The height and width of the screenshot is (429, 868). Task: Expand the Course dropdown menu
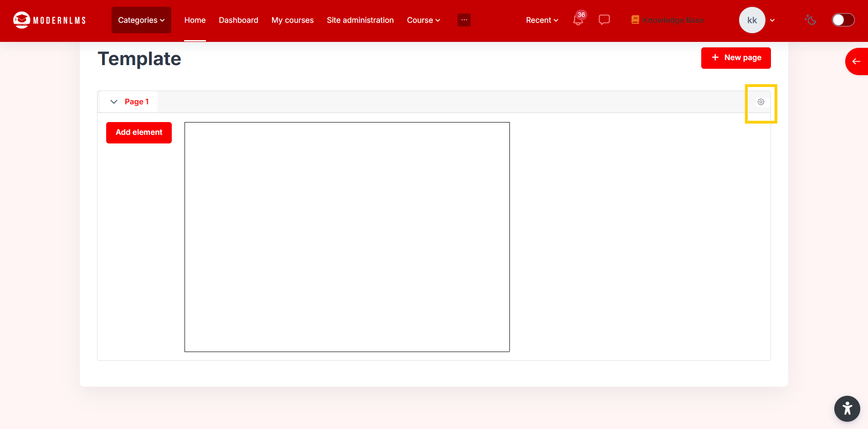click(423, 20)
